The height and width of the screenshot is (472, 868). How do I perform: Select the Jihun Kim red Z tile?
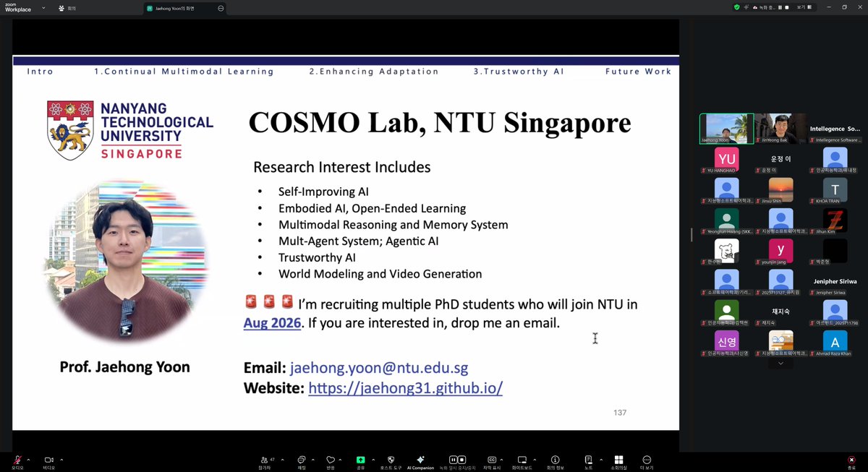tap(835, 220)
